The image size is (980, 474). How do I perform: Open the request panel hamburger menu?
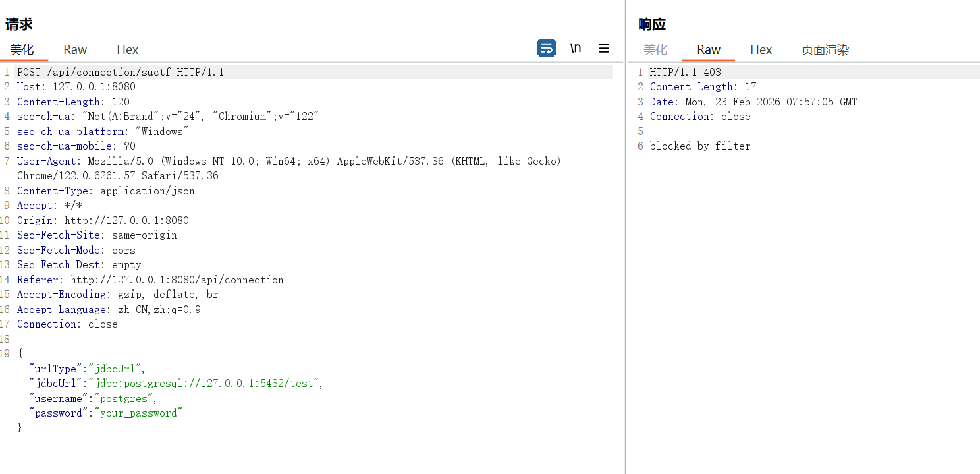(x=603, y=48)
